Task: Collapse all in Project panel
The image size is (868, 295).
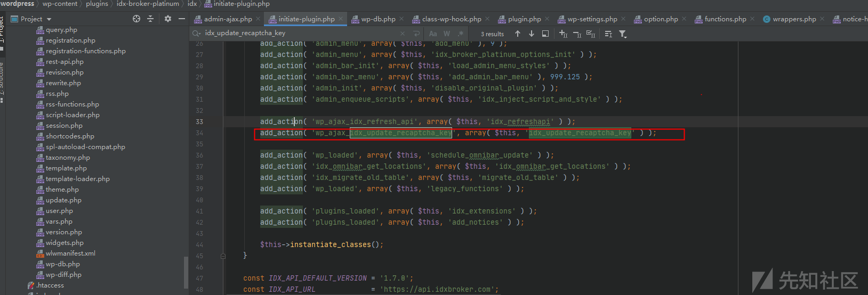Action: (150, 19)
